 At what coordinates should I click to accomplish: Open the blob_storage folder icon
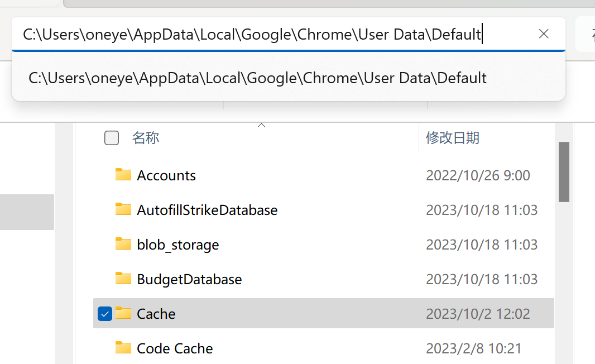pyautogui.click(x=123, y=244)
